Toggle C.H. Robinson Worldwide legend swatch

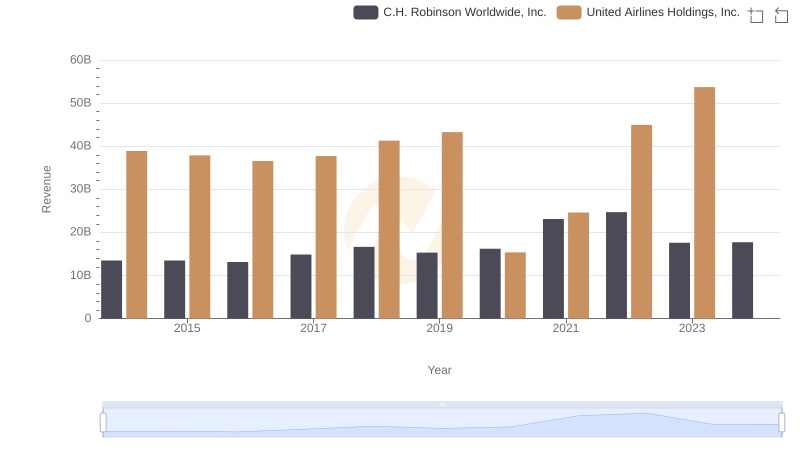366,12
